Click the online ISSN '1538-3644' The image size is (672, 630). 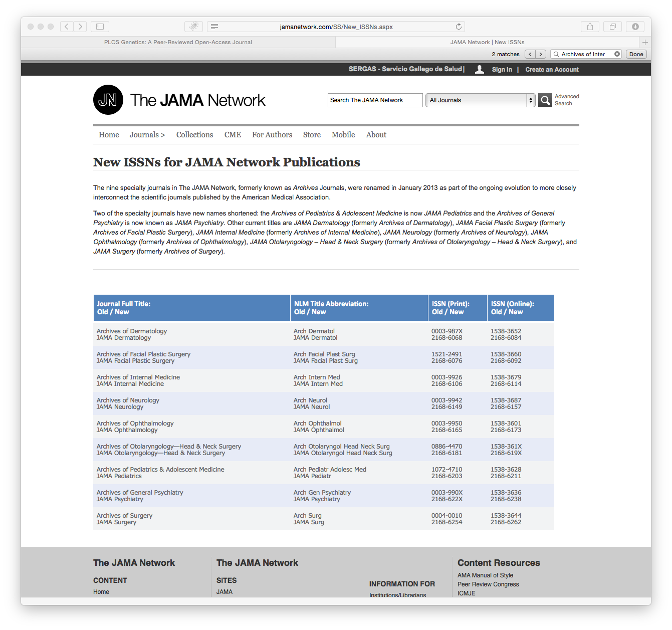tap(506, 516)
